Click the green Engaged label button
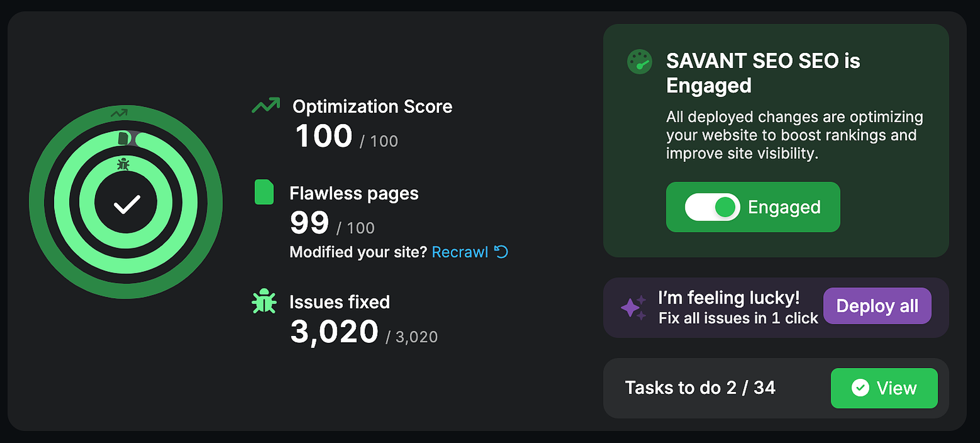 753,207
